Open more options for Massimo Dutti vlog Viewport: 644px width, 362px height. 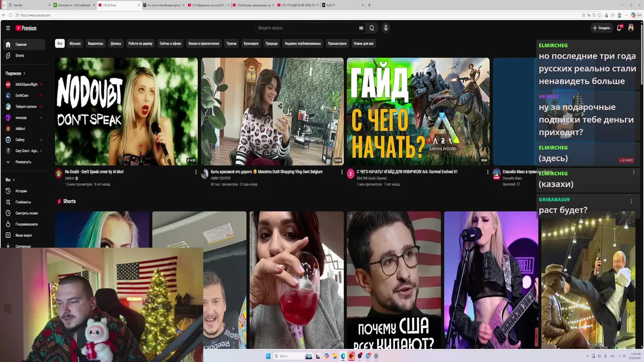pyautogui.click(x=342, y=172)
